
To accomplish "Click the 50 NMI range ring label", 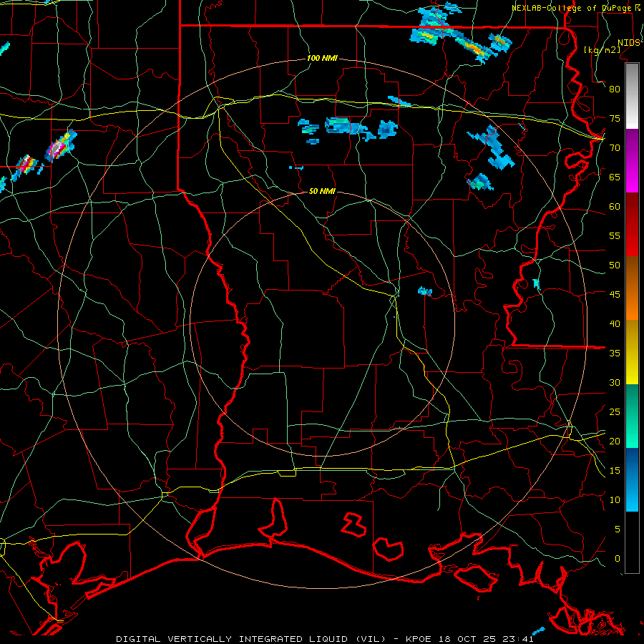I will [x=322, y=191].
